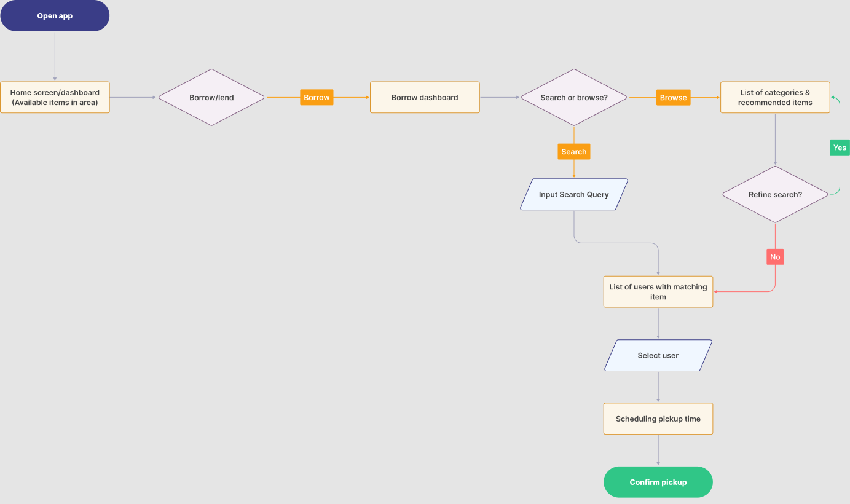Select the Borrow/lend decision diamond
Viewport: 850px width, 504px height.
coord(211,98)
